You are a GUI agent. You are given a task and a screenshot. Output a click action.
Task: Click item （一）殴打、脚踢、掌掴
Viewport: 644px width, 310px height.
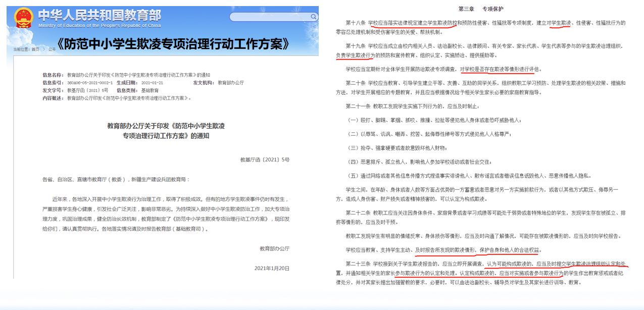pos(434,120)
